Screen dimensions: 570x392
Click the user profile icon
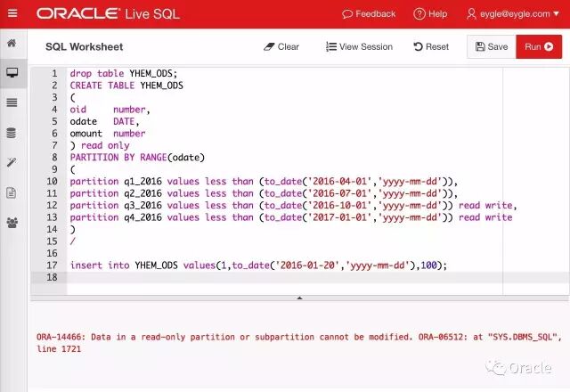pyautogui.click(x=471, y=14)
